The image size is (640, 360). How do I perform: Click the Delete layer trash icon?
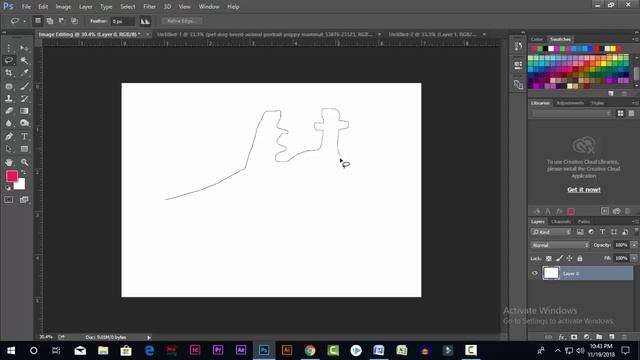(624, 337)
